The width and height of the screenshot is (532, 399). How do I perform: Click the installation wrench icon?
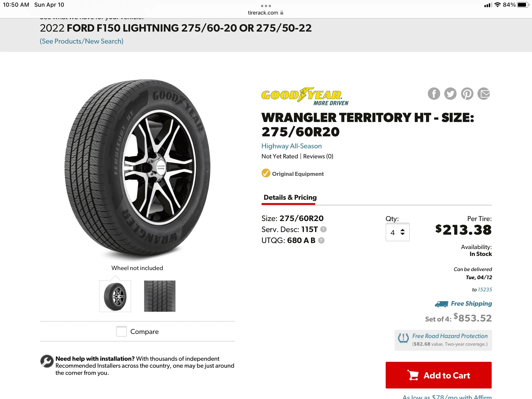click(x=47, y=361)
